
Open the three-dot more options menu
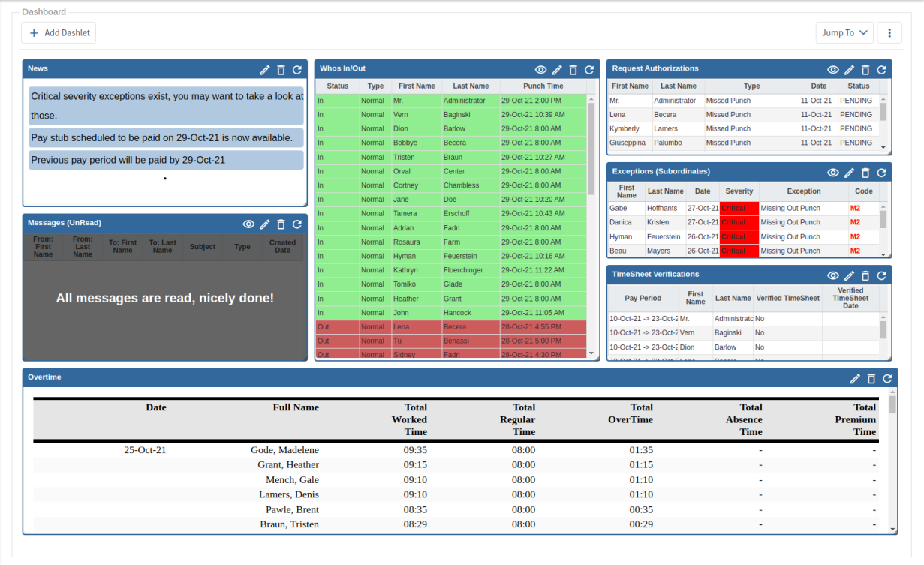pos(889,33)
